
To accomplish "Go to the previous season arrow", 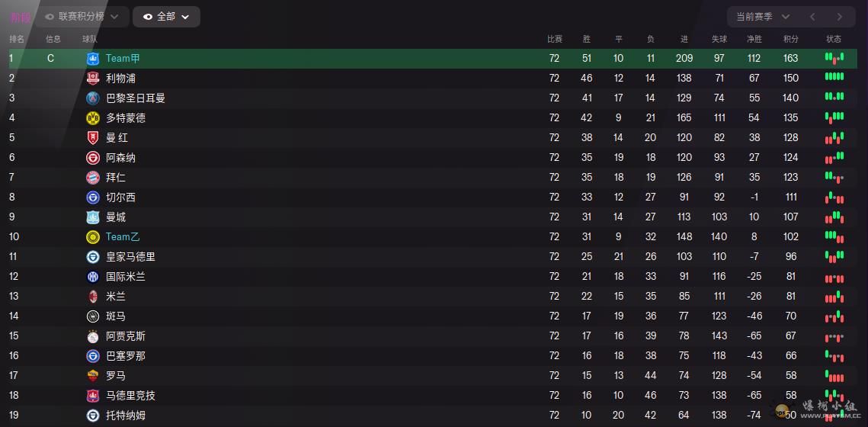I will pos(812,17).
